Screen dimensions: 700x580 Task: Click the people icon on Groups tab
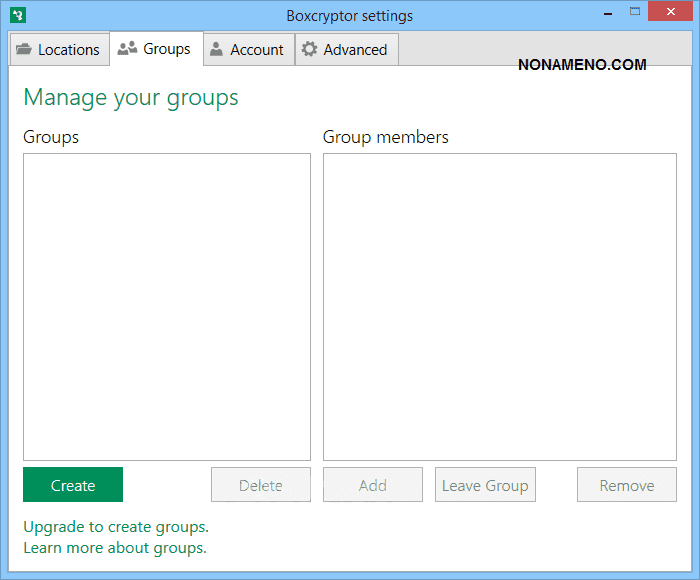(x=127, y=48)
